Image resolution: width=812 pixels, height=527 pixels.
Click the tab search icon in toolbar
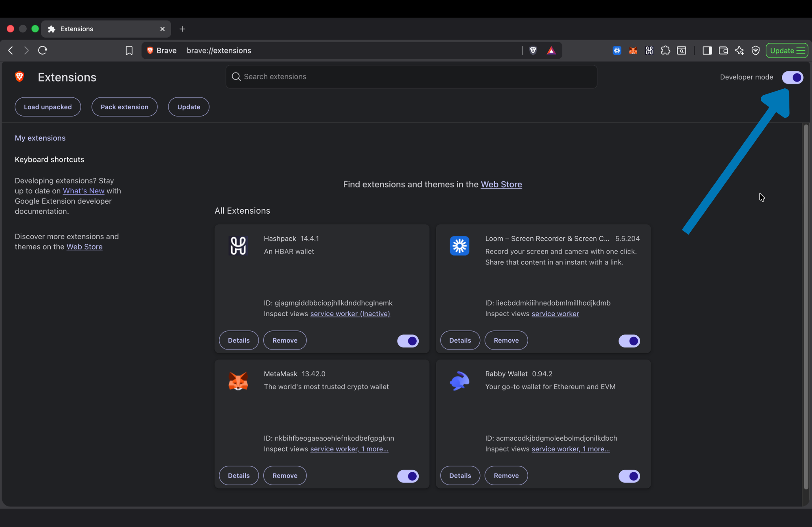click(x=682, y=50)
